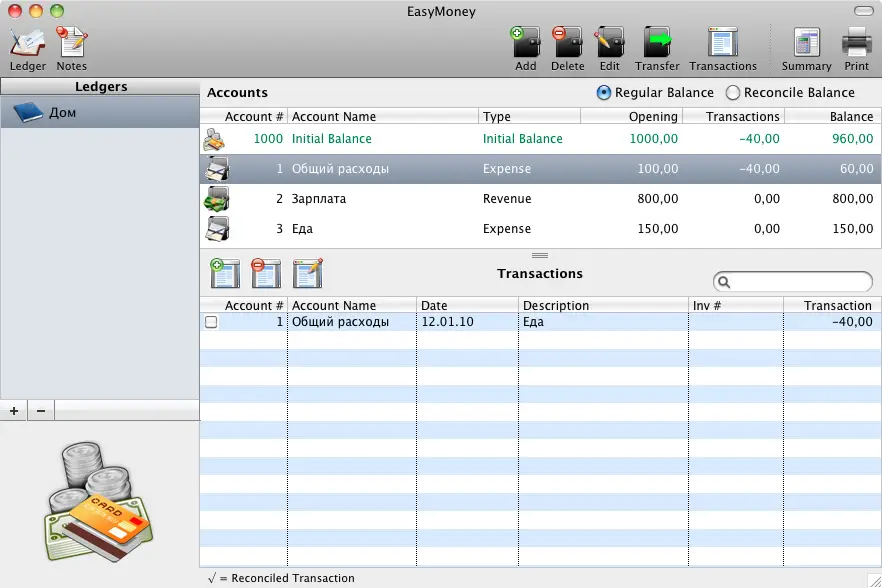The height and width of the screenshot is (588, 882).
Task: Click the Зарплата account row icon
Action: [217, 199]
